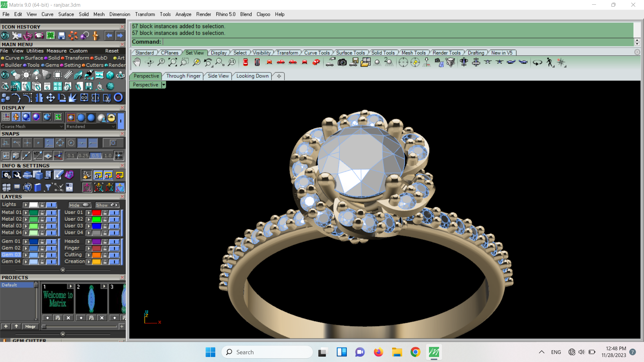This screenshot has width=644, height=362.
Task: Select the Pan view hand tool
Action: point(137,62)
